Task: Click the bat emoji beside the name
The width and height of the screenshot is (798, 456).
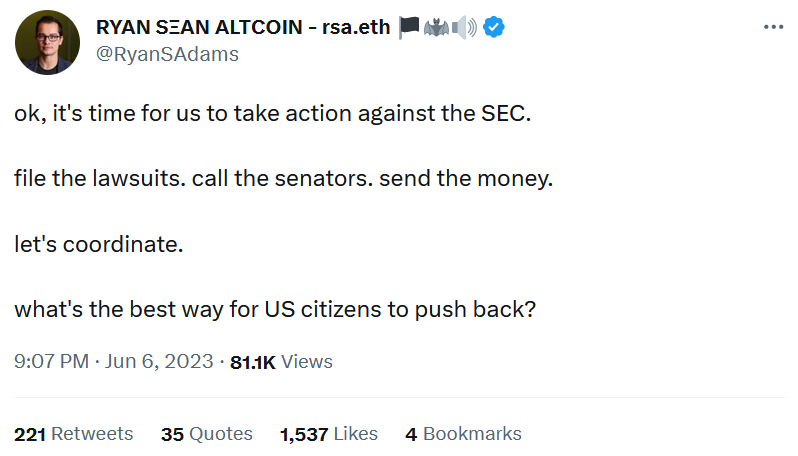Action: click(x=438, y=28)
